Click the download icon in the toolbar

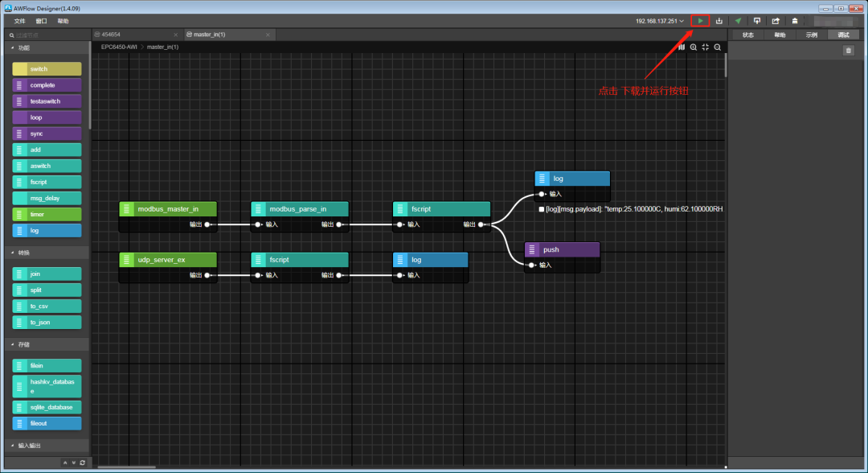pos(719,21)
